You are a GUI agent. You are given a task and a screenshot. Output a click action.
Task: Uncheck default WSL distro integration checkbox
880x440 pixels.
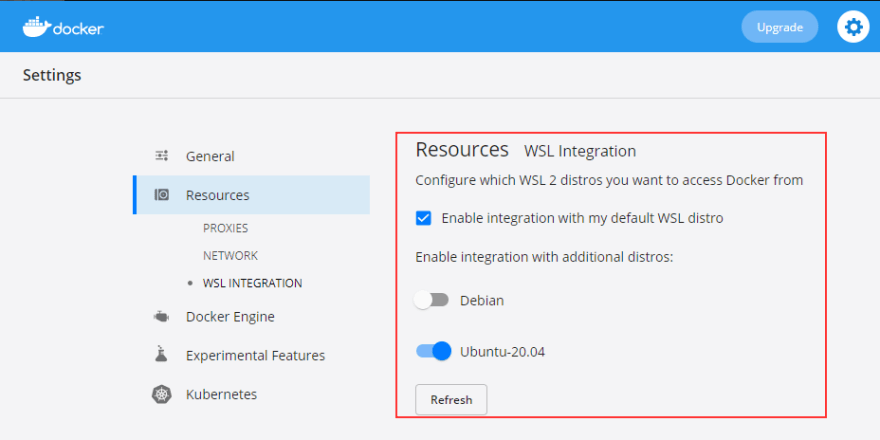[424, 218]
